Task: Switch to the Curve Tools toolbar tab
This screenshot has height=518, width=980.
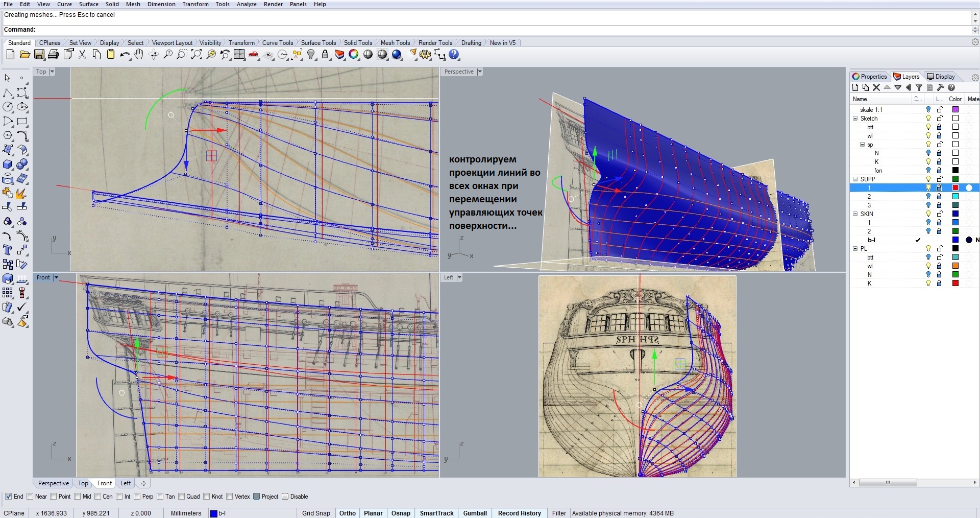Action: coord(277,43)
